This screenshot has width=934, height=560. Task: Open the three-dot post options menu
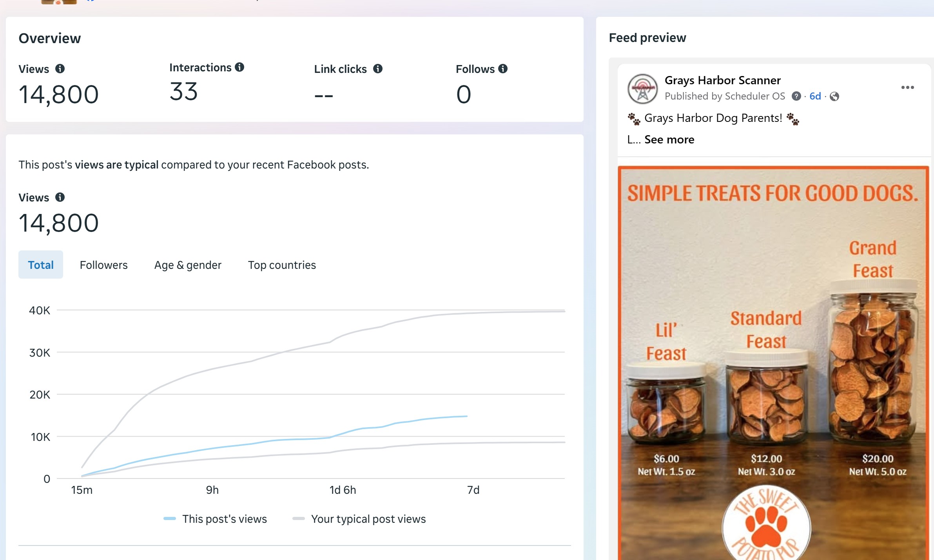pyautogui.click(x=907, y=87)
